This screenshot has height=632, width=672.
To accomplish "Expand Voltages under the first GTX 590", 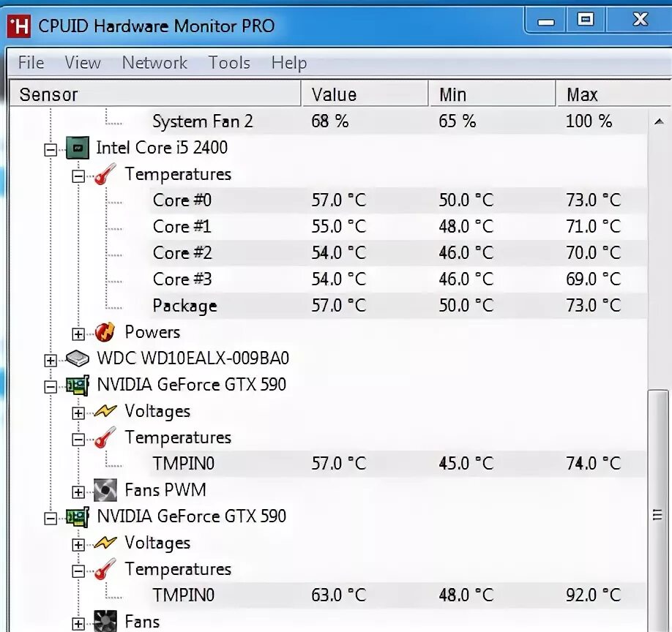I will point(78,413).
